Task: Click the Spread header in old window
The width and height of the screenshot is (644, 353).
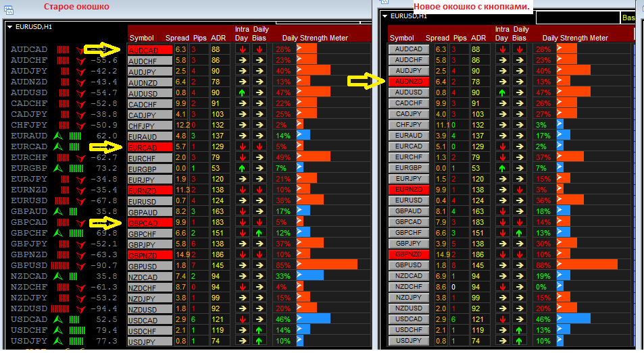Action: 177,38
